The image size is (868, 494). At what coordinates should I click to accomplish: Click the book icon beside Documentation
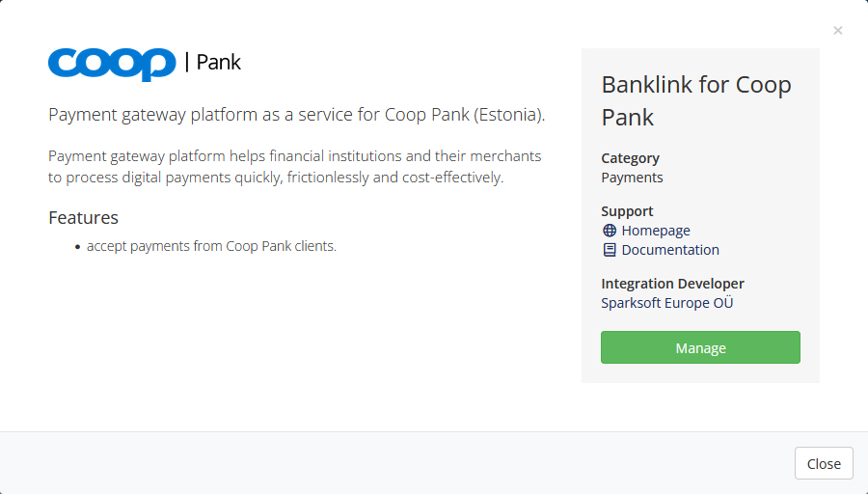coord(610,250)
